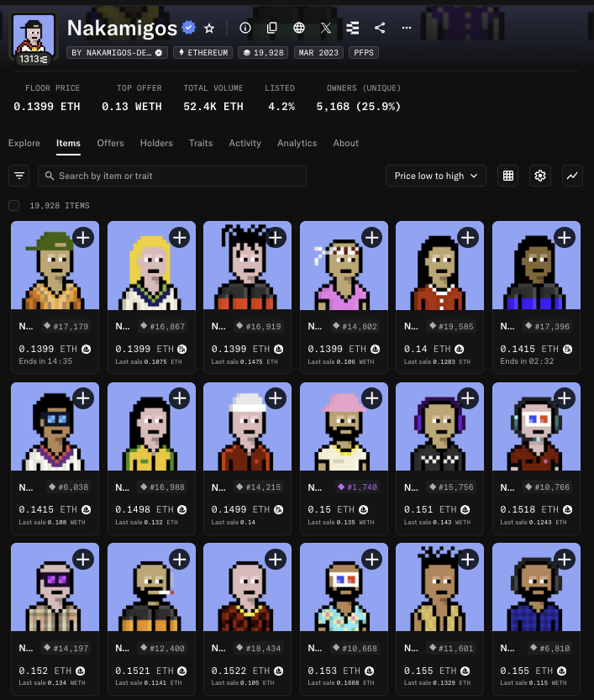
Task: Open the Analytics tab
Action: click(x=297, y=143)
